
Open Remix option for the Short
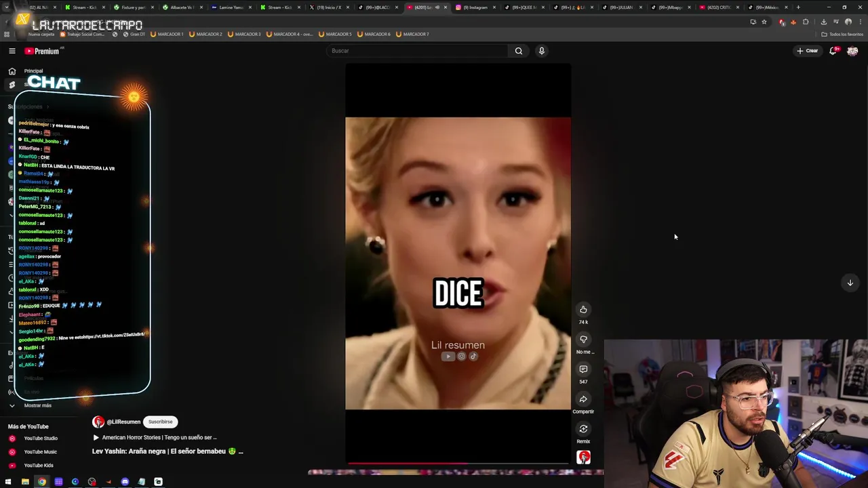pos(583,429)
